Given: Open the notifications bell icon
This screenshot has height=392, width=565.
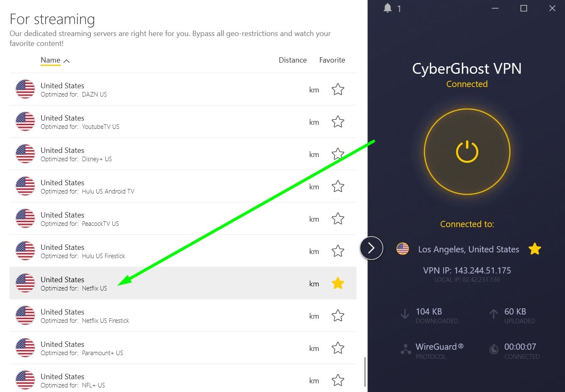Looking at the screenshot, I should tap(388, 8).
